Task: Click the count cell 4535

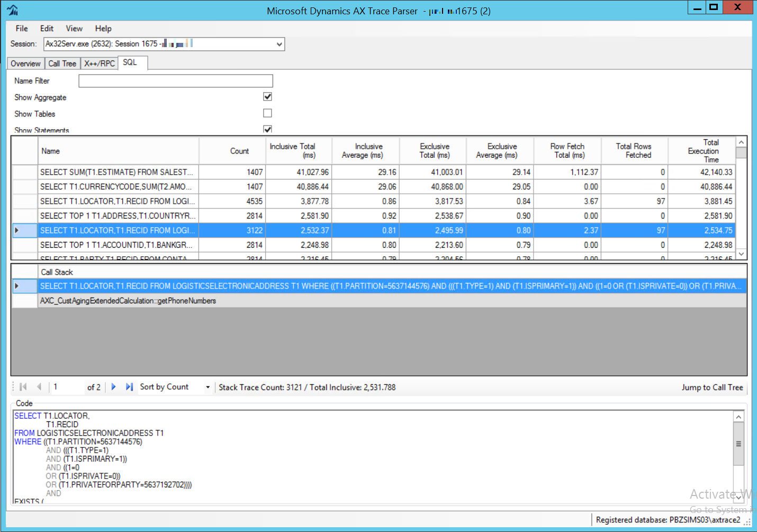Action: (232, 201)
